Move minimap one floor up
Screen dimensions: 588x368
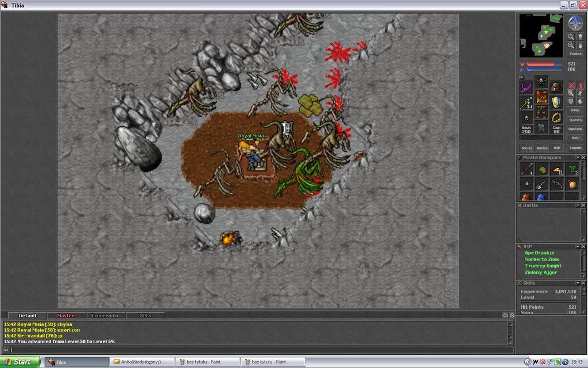(x=580, y=37)
